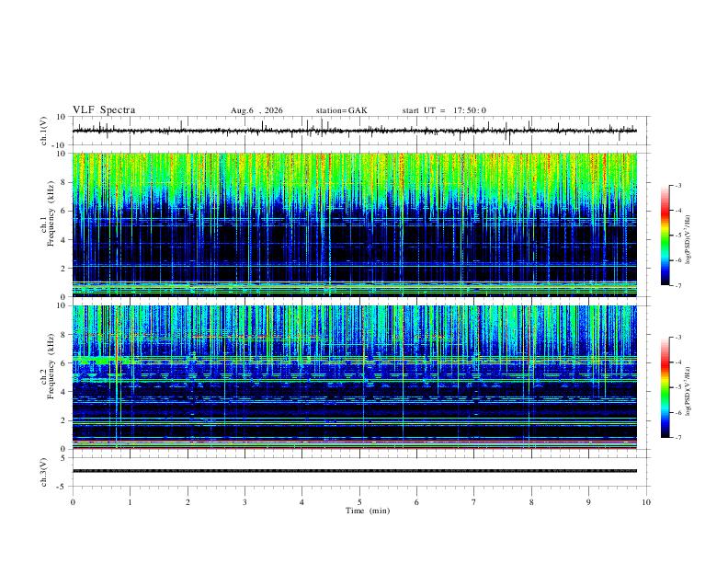
Task: Click the green 6 kHz burst in ch.2 spectrogram
Action: click(x=100, y=360)
